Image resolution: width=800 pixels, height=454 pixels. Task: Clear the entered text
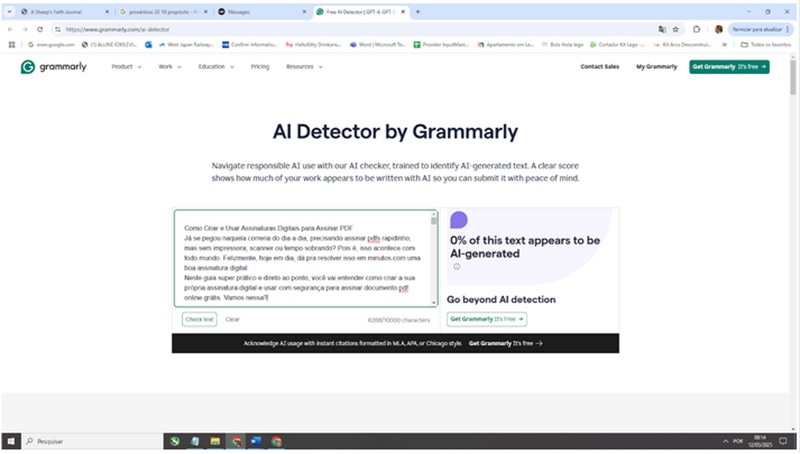tap(233, 319)
